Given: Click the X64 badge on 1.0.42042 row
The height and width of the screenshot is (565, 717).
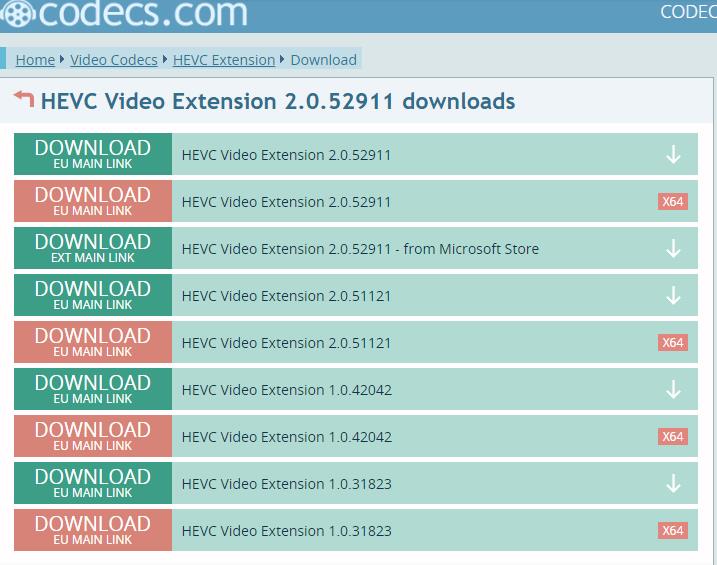Looking at the screenshot, I should point(673,437).
